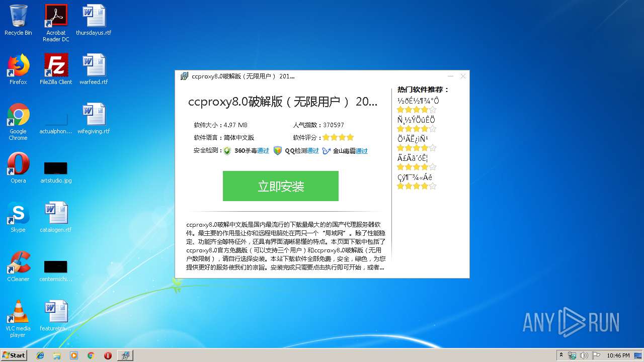This screenshot has height=362, width=644.
Task: Click the QQ检测 通过 link
Action: [x=313, y=150]
